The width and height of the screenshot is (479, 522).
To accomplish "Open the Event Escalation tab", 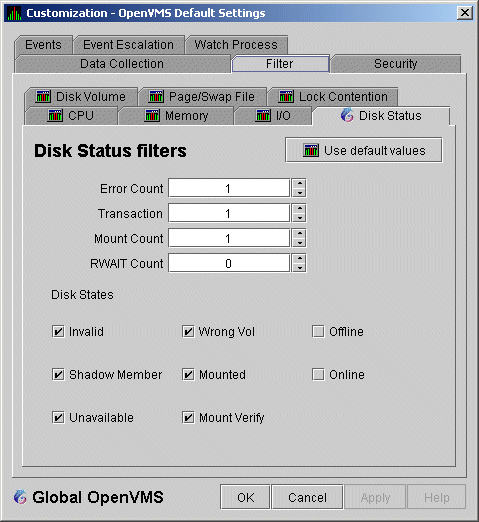I will (x=129, y=45).
